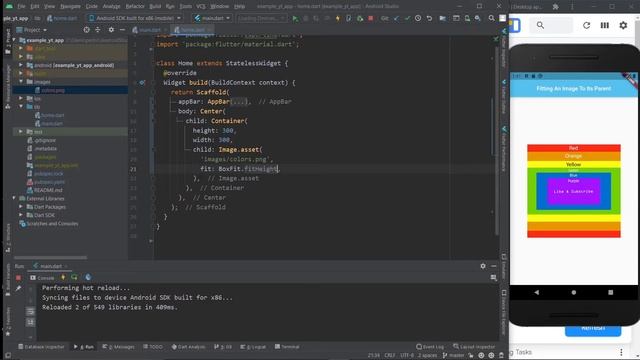Tap the emulator recents square button
Viewport: 640px width, 360px height.
pos(611,292)
